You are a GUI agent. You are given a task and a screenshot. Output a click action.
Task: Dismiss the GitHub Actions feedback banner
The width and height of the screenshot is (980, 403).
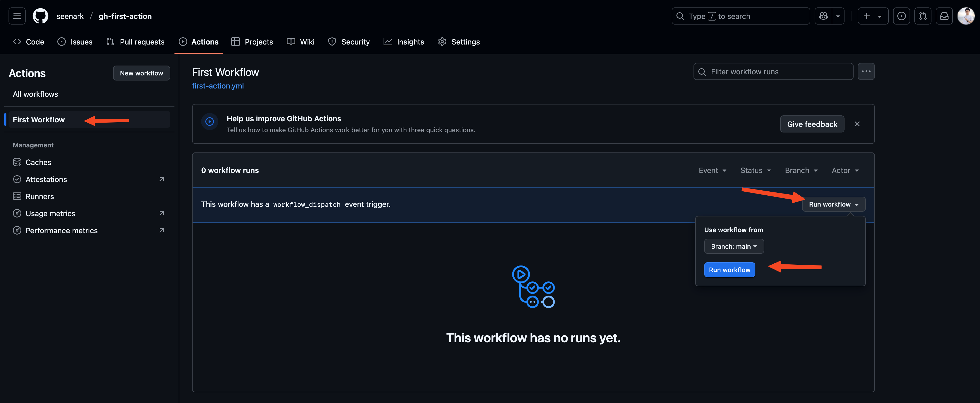[x=857, y=124]
